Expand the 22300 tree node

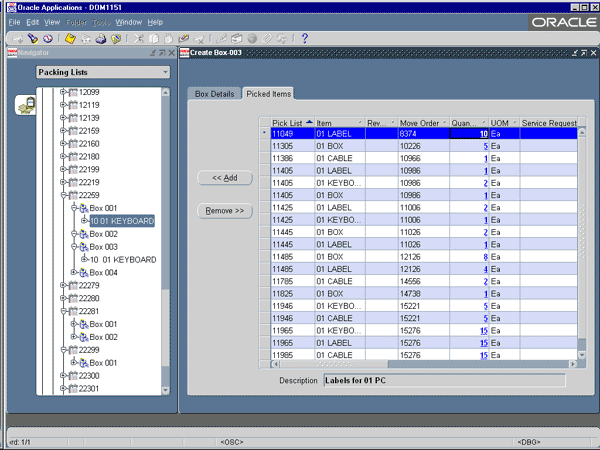coord(63,376)
